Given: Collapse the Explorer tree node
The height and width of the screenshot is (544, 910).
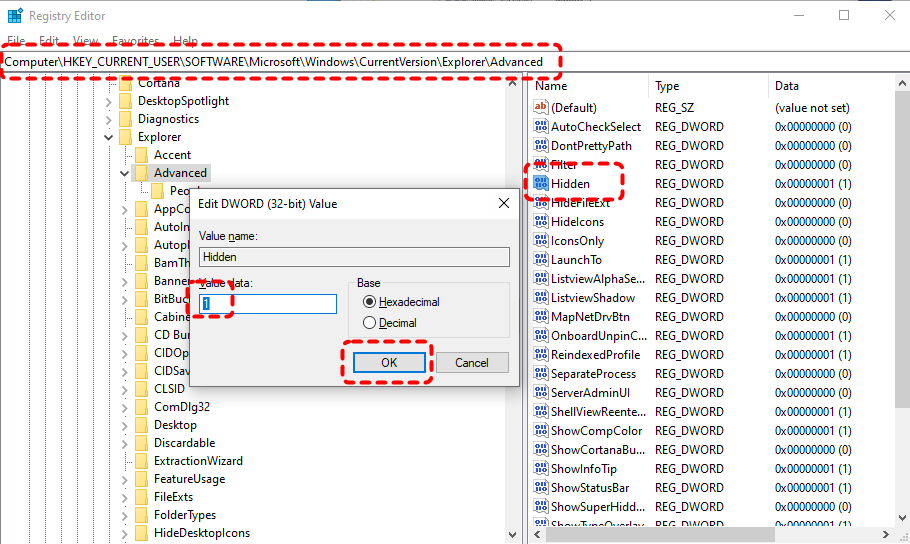Looking at the screenshot, I should (109, 137).
